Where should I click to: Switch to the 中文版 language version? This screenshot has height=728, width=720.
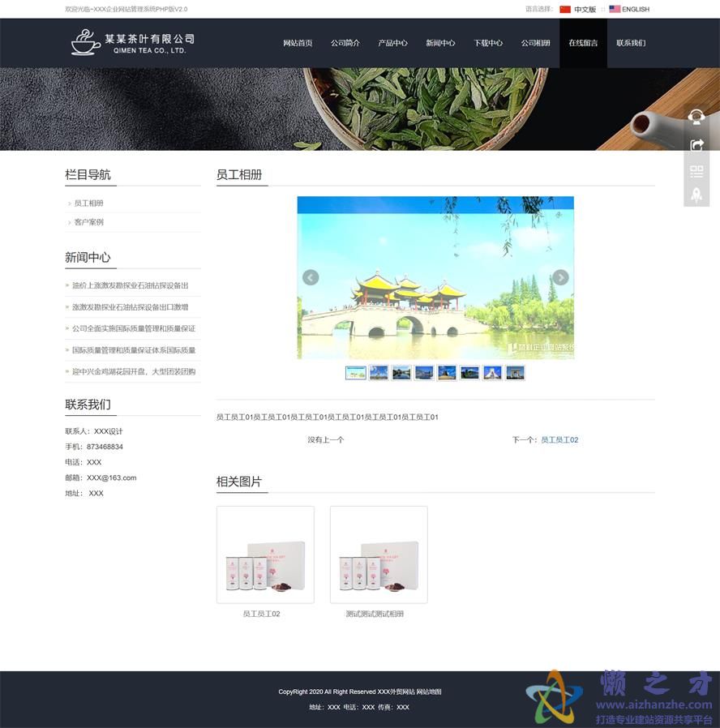(x=585, y=9)
